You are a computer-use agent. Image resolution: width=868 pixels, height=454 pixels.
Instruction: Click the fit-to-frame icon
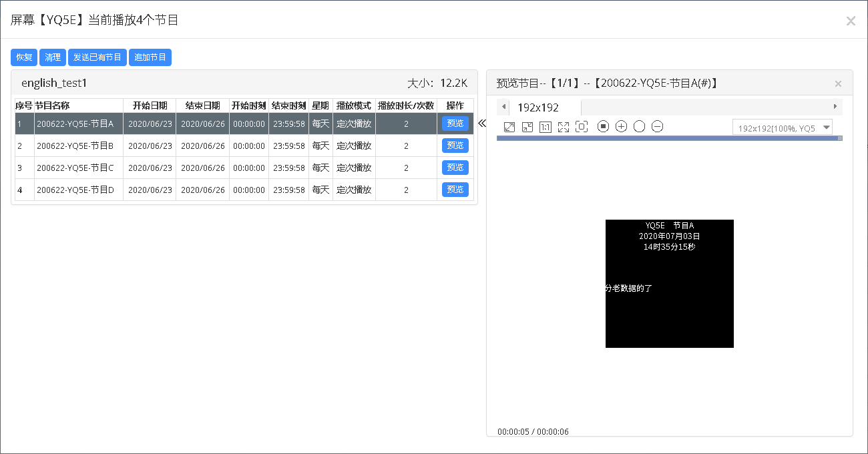point(582,127)
